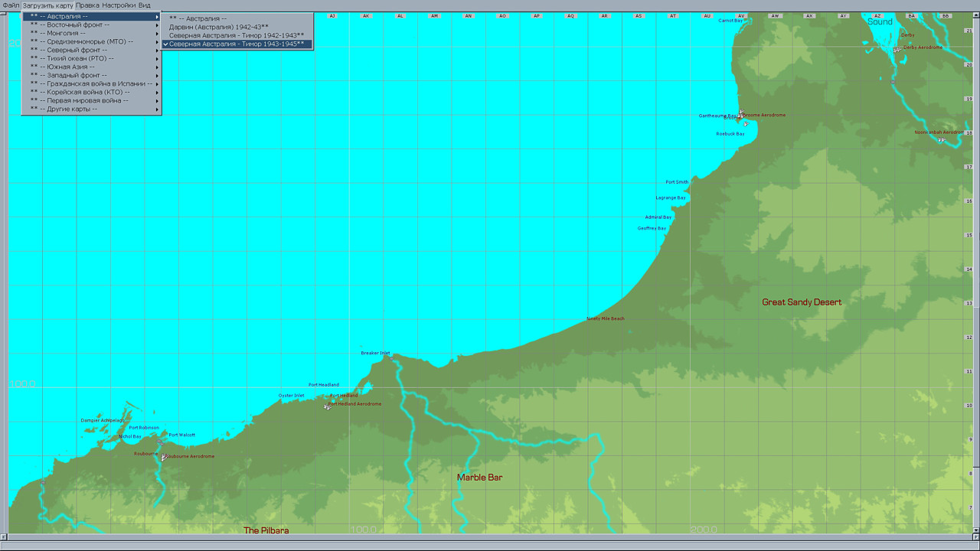Expand the Западный фронт submenu
Image resolution: width=980 pixels, height=551 pixels.
click(92, 76)
